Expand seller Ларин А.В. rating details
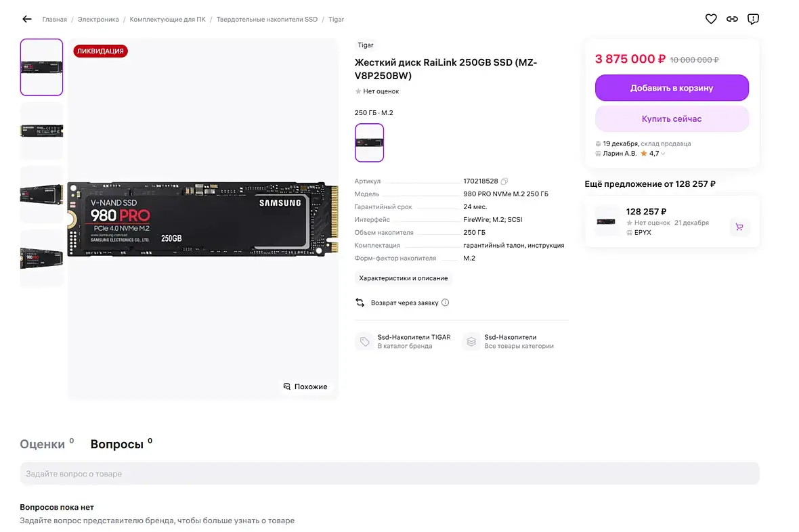Screen dimensions: 799x532 663,154
